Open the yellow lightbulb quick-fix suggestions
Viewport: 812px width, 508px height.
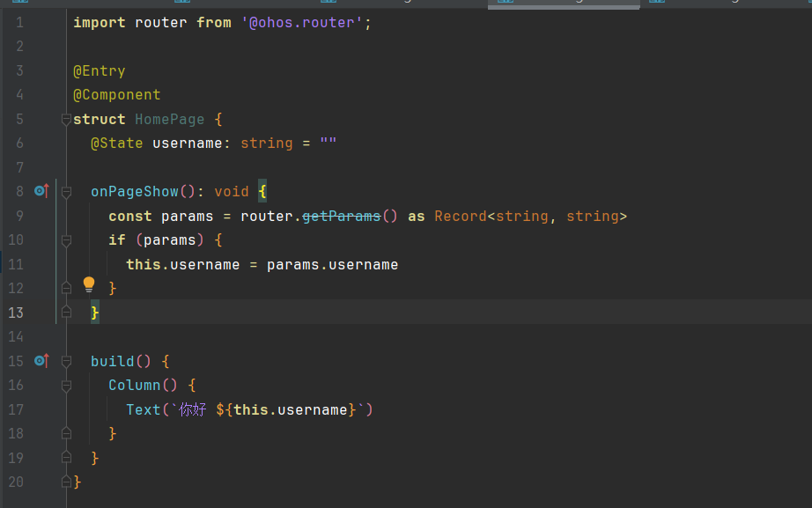coord(89,284)
